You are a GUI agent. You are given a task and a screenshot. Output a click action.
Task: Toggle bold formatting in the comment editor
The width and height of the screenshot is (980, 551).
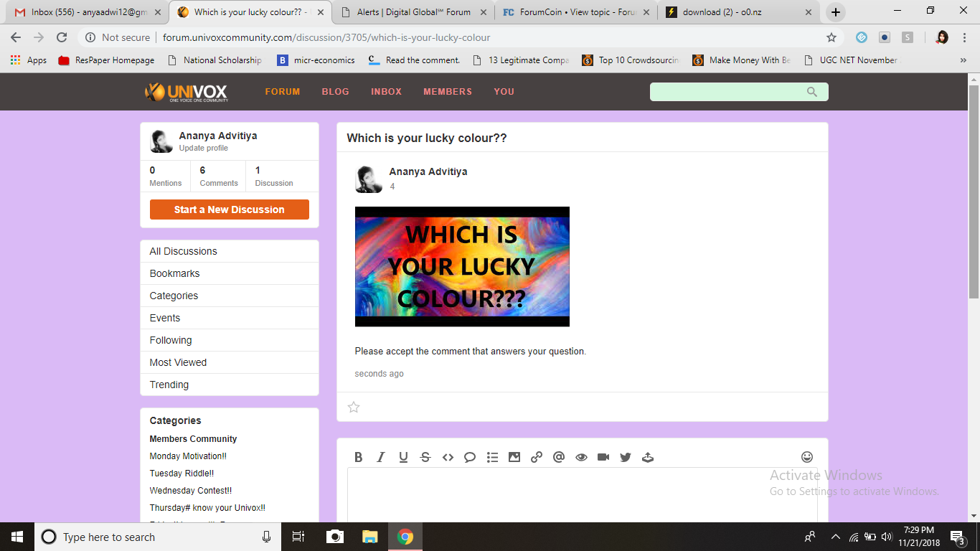[358, 457]
